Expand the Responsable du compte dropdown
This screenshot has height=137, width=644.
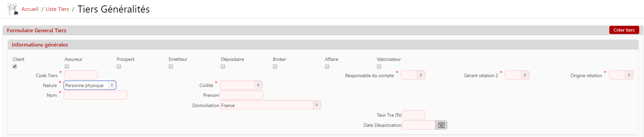pyautogui.click(x=413, y=75)
